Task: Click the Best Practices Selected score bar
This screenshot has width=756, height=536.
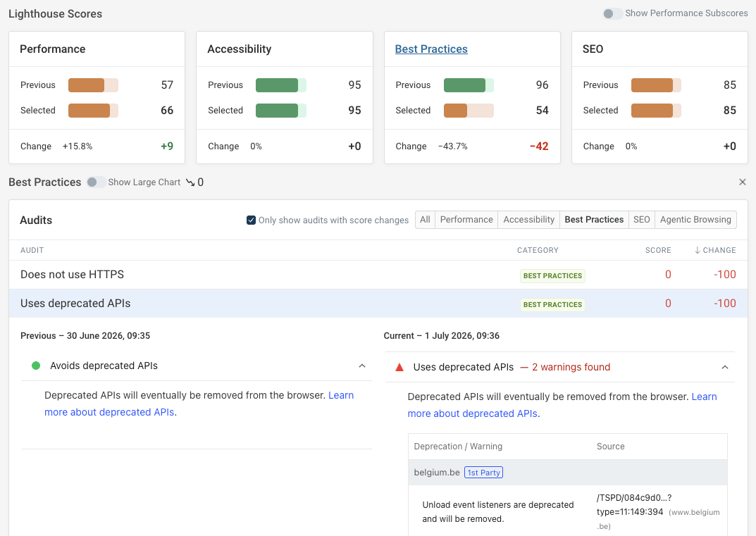Action: [x=468, y=111]
